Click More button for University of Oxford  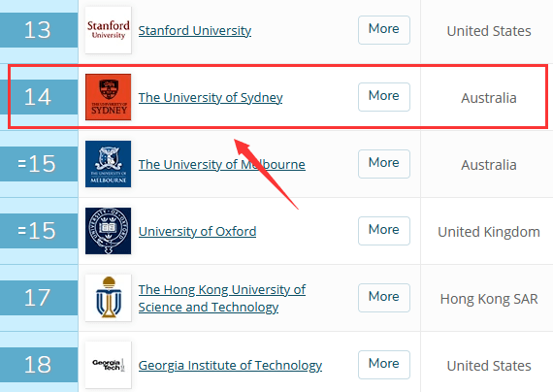(384, 231)
